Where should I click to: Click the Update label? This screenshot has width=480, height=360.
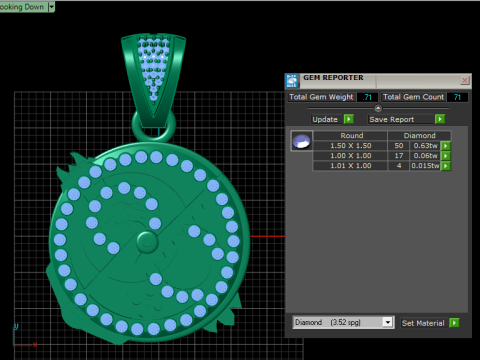point(325,119)
